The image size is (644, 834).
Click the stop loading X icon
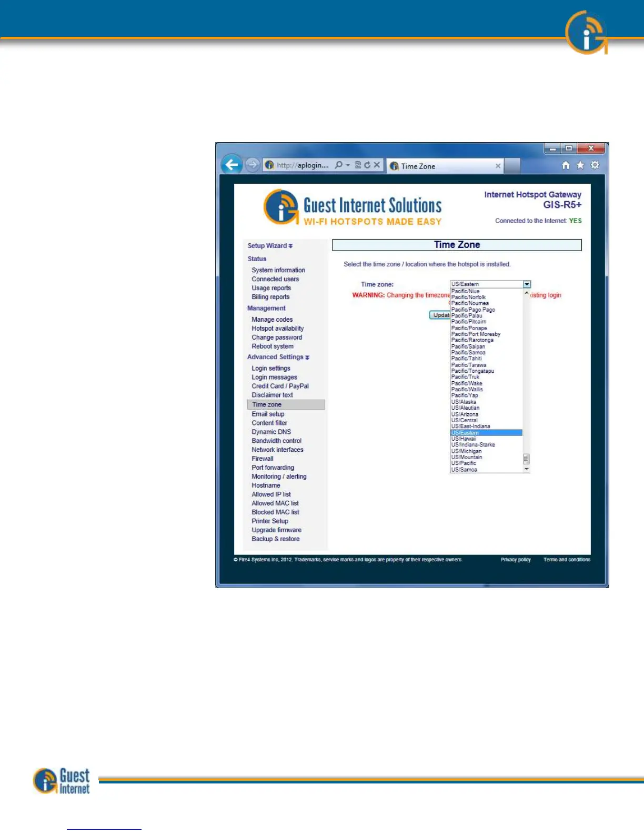(x=377, y=165)
